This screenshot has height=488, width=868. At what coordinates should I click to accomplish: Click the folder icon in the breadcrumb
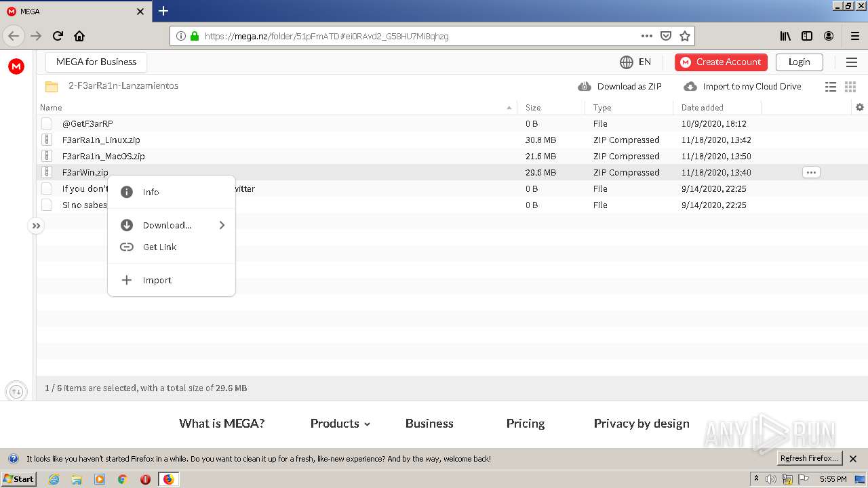coord(52,87)
